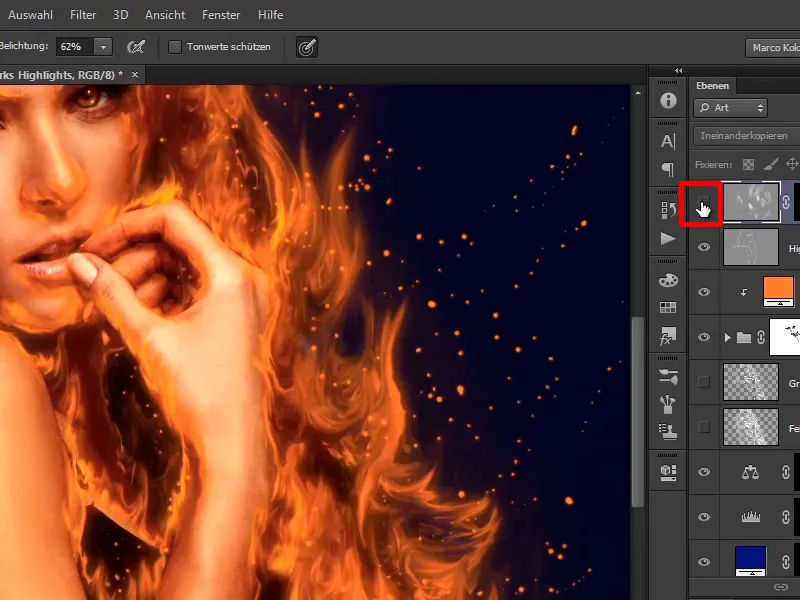800x600 pixels.
Task: Click the clipping arrow on orange fill layer
Action: click(744, 292)
